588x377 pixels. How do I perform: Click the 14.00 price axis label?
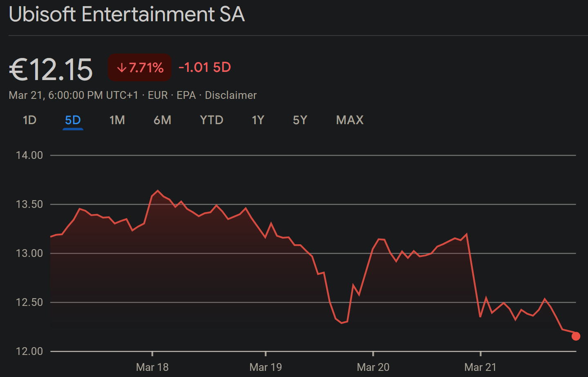pyautogui.click(x=29, y=155)
